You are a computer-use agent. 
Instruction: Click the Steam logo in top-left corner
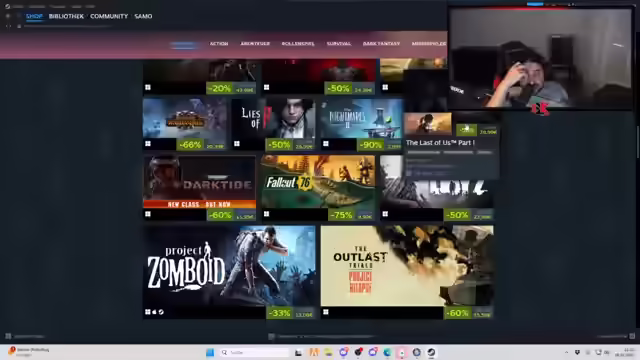click(x=7, y=6)
